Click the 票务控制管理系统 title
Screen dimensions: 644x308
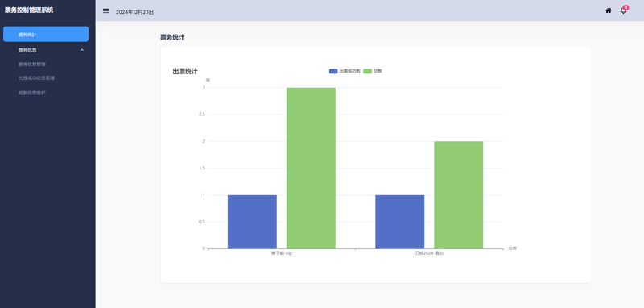(29, 10)
